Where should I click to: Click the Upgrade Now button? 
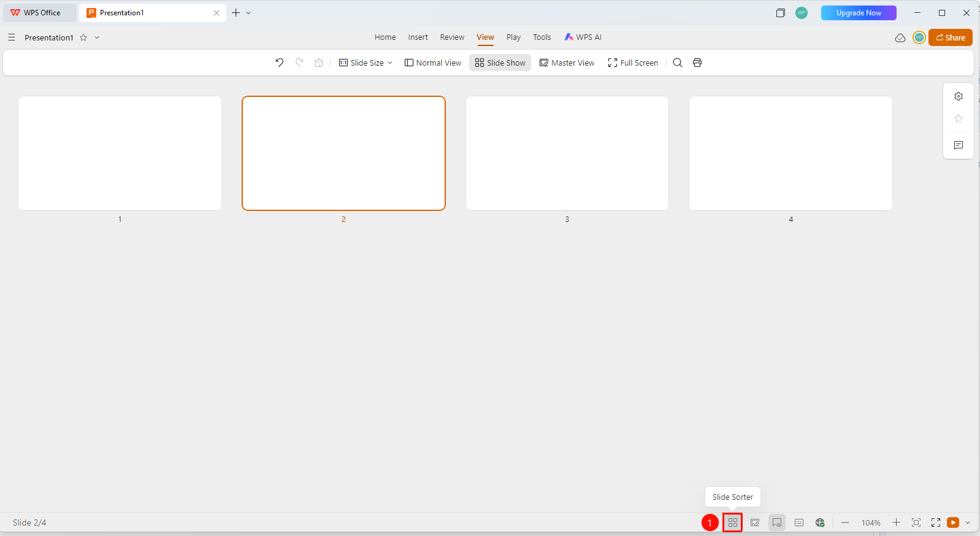tap(859, 13)
